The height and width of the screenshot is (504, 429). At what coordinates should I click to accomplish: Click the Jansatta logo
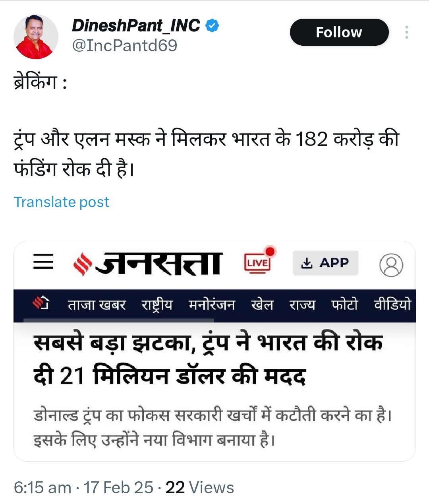(148, 263)
